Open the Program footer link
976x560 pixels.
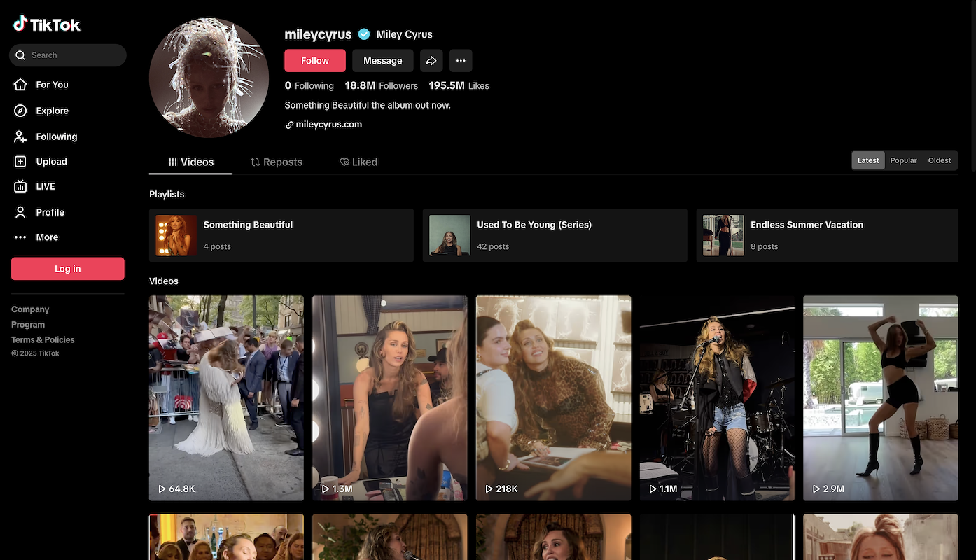(x=28, y=325)
